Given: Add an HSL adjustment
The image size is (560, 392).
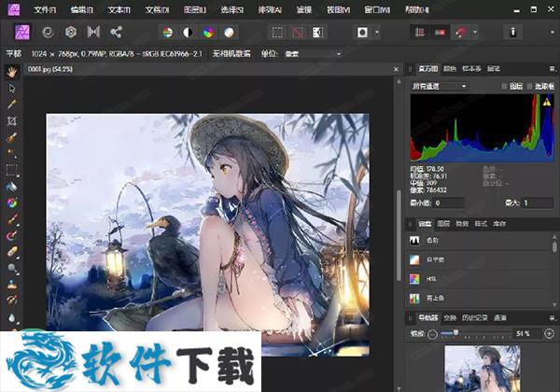Looking at the screenshot, I should coord(479,279).
